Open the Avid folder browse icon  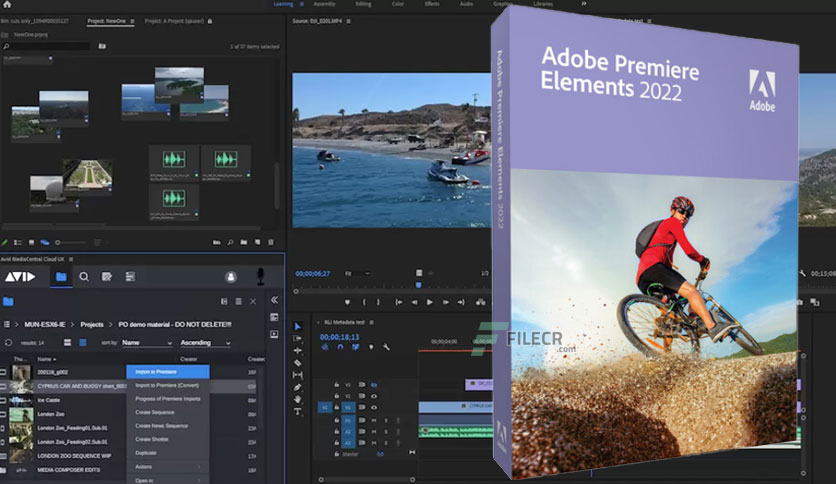[x=61, y=277]
